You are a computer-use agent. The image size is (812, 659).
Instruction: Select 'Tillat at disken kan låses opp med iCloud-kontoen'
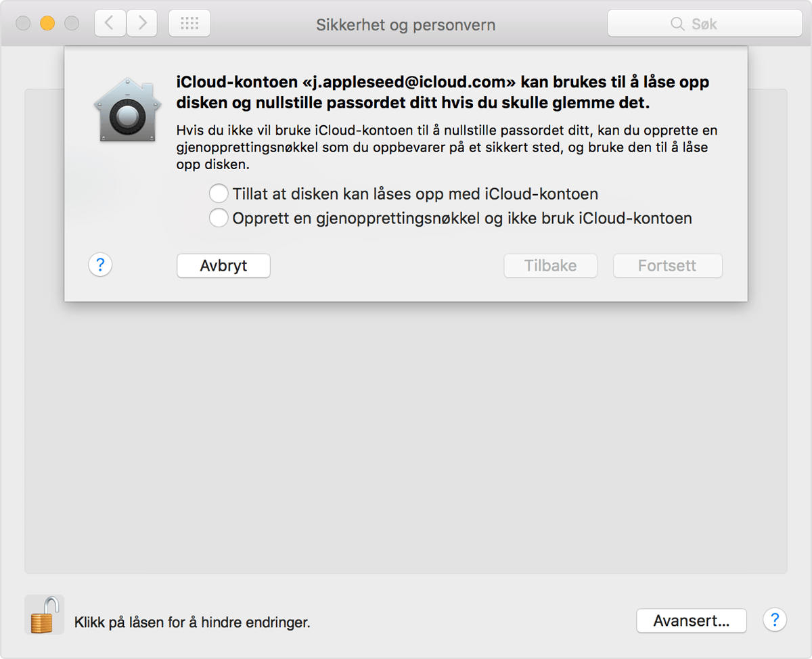click(x=219, y=194)
